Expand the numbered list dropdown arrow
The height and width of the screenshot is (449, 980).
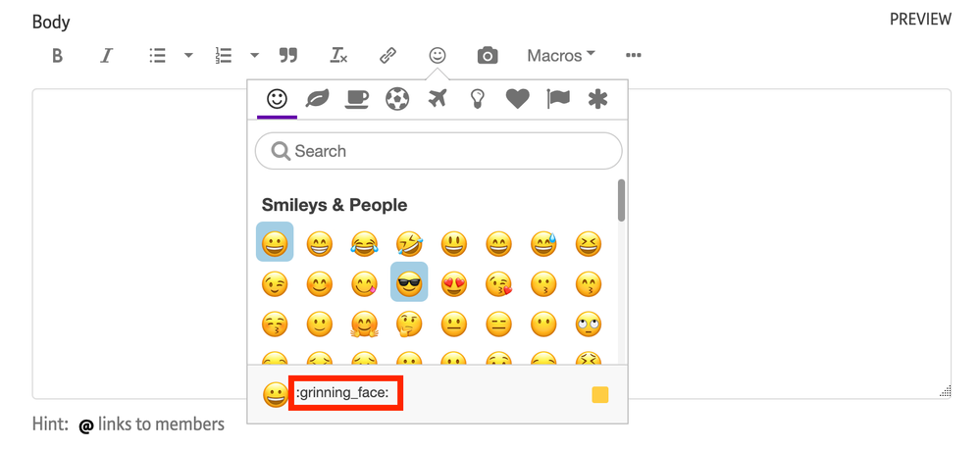pyautogui.click(x=254, y=56)
